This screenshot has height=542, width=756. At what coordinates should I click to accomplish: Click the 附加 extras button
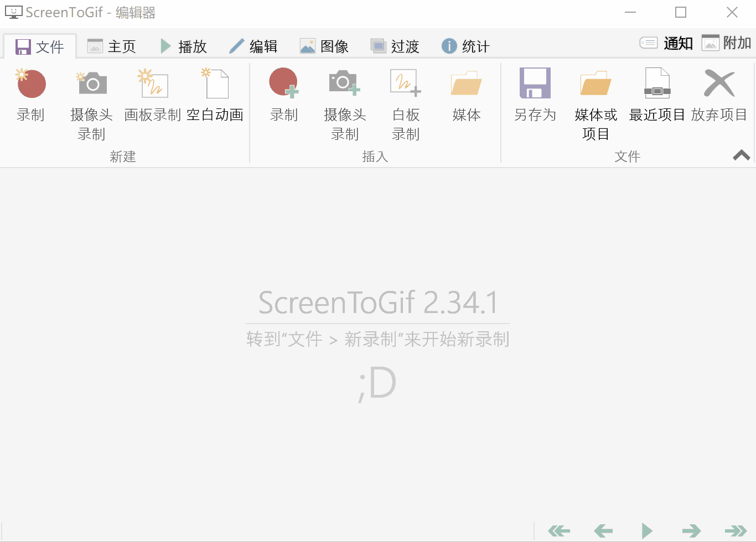coord(727,43)
